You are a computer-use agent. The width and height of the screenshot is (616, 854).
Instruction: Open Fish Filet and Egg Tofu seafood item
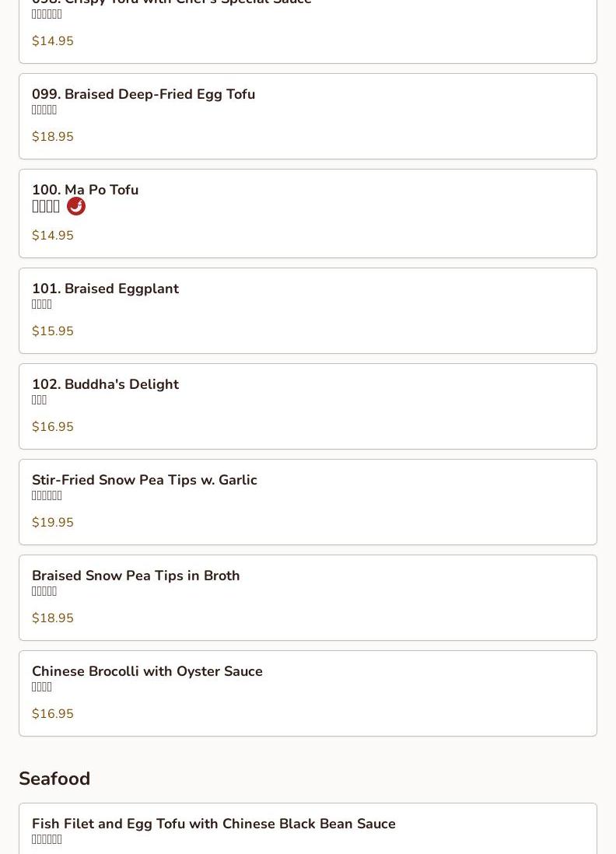[213, 824]
